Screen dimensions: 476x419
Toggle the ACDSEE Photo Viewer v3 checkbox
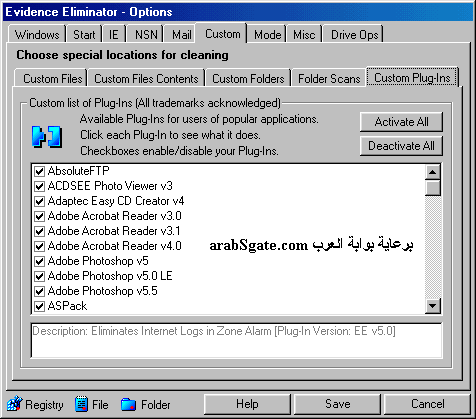tap(39, 186)
